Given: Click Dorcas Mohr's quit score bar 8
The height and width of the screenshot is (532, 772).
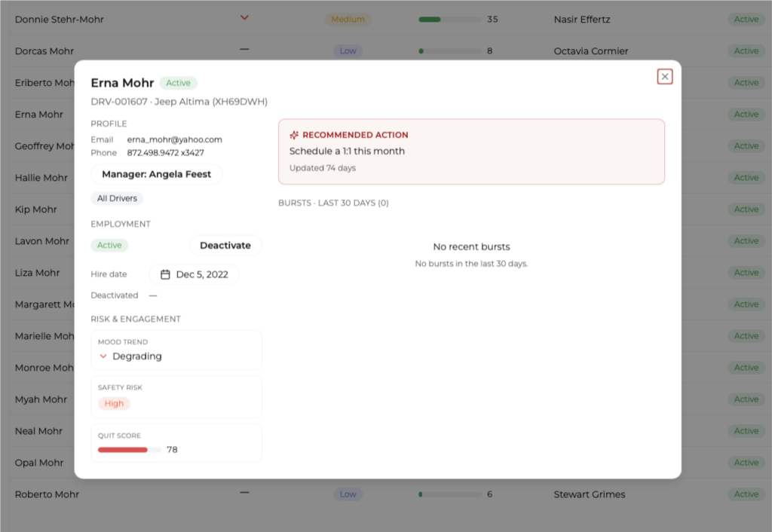Looking at the screenshot, I should [450, 50].
